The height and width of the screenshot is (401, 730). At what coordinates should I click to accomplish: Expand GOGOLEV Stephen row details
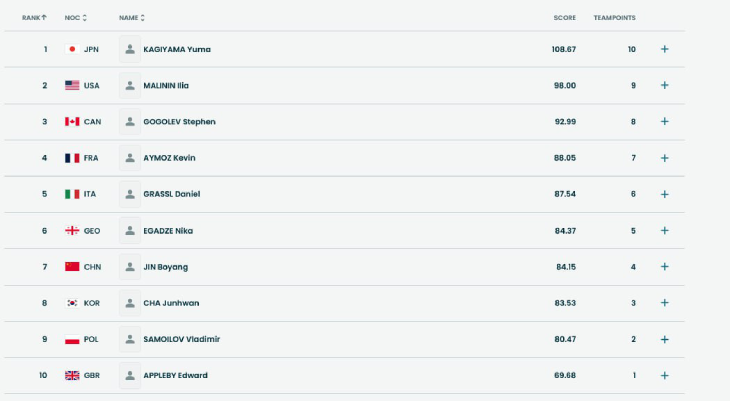[664, 122]
